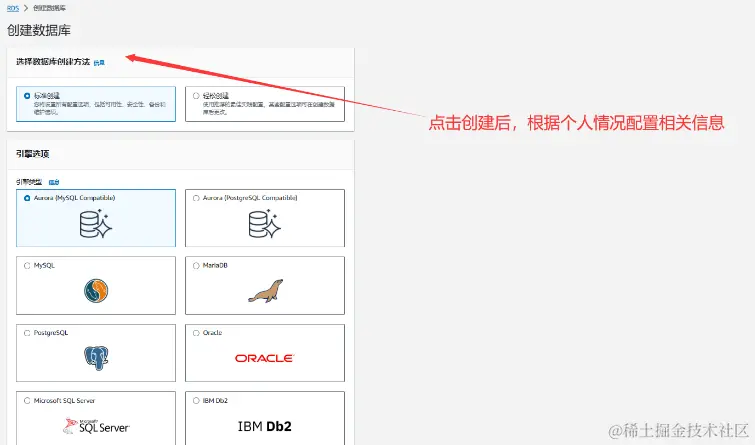Click the PostgreSQL elephant logo
755x445 pixels.
click(96, 358)
